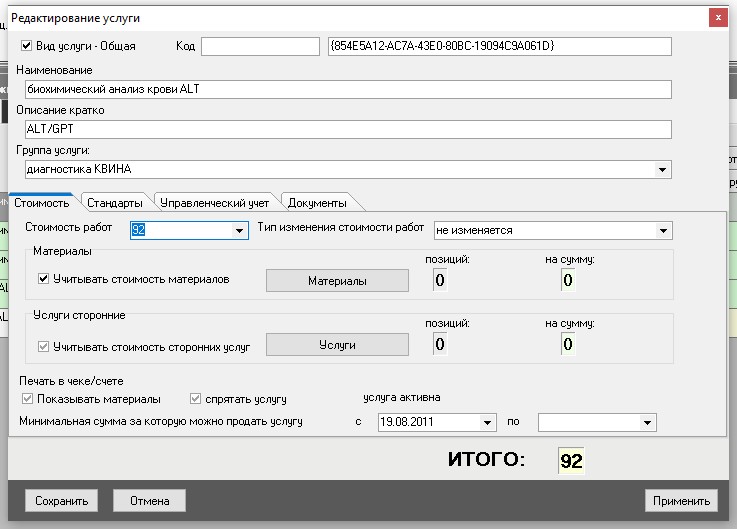Expand the Группа услуги dropdown
Screen dimensions: 737x529
[x=663, y=170]
